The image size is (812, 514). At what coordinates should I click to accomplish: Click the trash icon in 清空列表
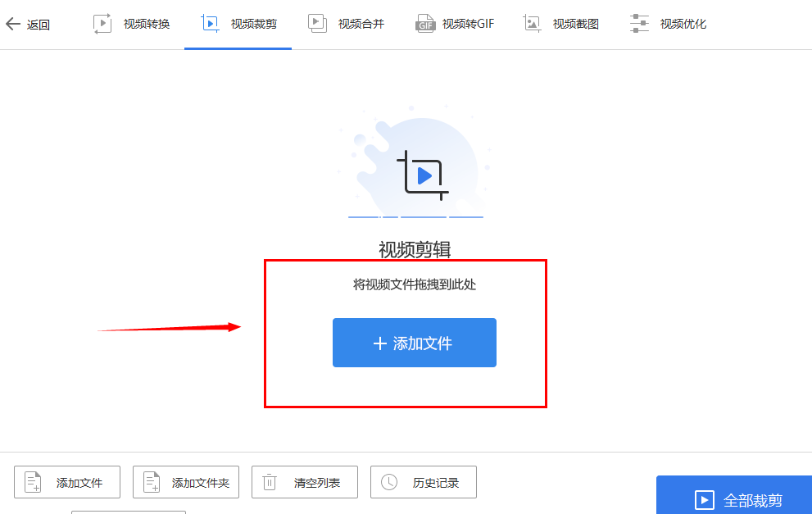pos(270,482)
